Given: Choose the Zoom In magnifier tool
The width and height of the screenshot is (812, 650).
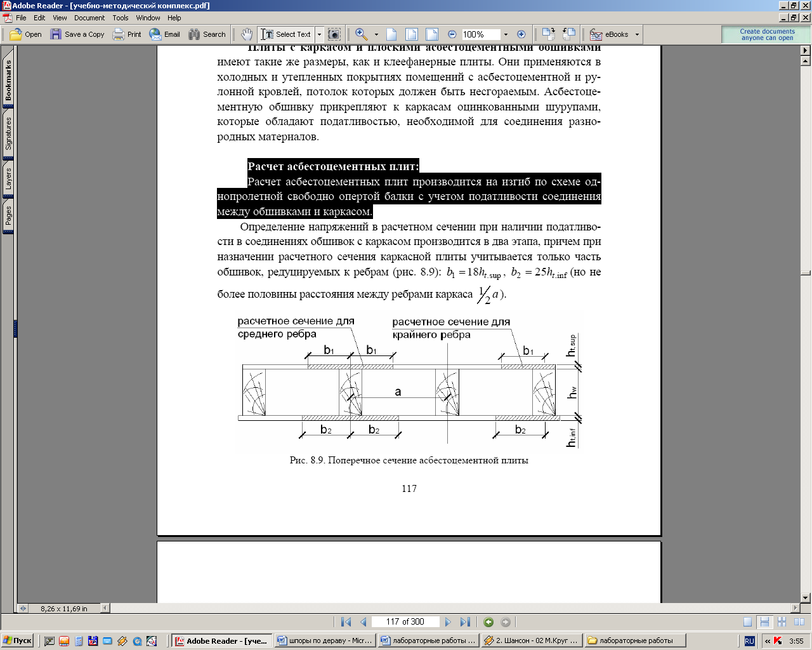Looking at the screenshot, I should [362, 34].
